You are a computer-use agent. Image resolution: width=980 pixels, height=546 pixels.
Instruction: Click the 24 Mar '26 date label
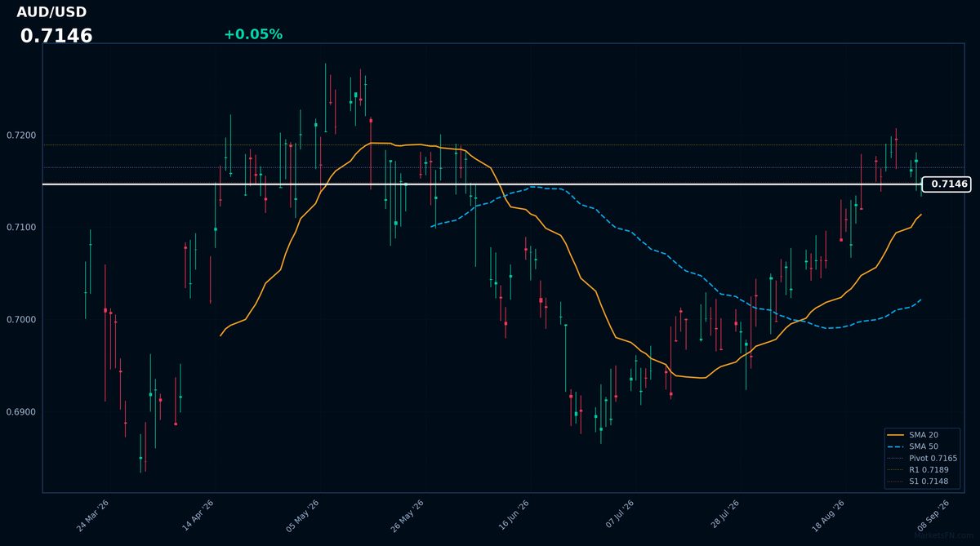(x=93, y=516)
